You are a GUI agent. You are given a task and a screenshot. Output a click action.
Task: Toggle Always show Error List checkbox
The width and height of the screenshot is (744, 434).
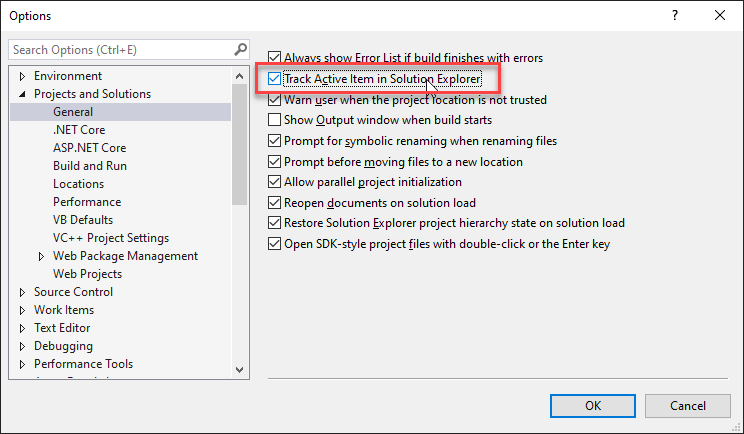(x=276, y=58)
